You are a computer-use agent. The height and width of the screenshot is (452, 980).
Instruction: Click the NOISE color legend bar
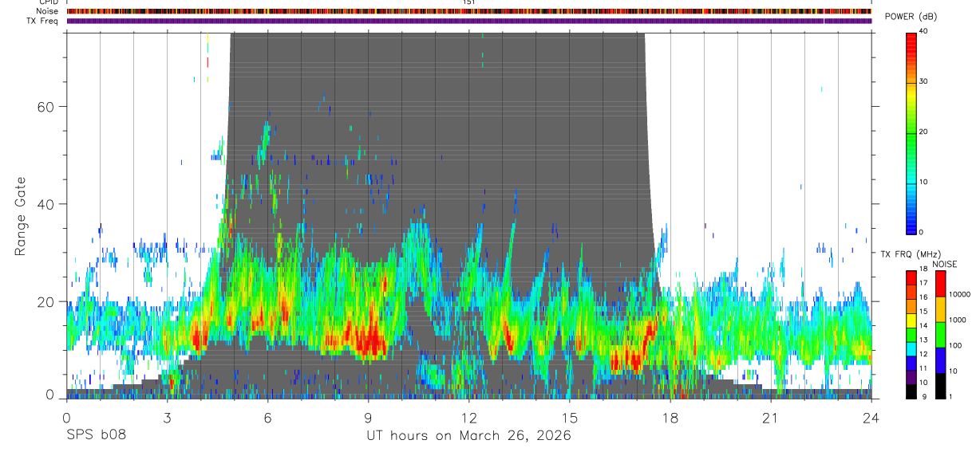pyautogui.click(x=940, y=334)
